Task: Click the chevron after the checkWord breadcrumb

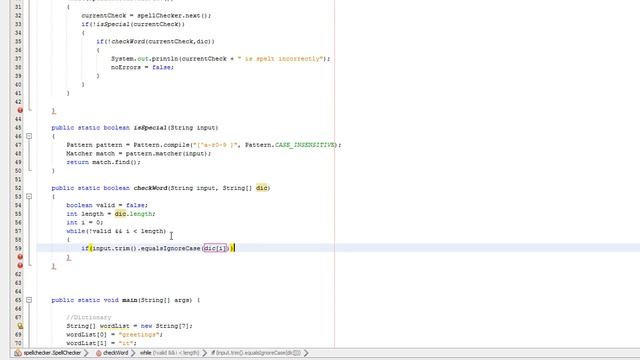Action: point(133,353)
